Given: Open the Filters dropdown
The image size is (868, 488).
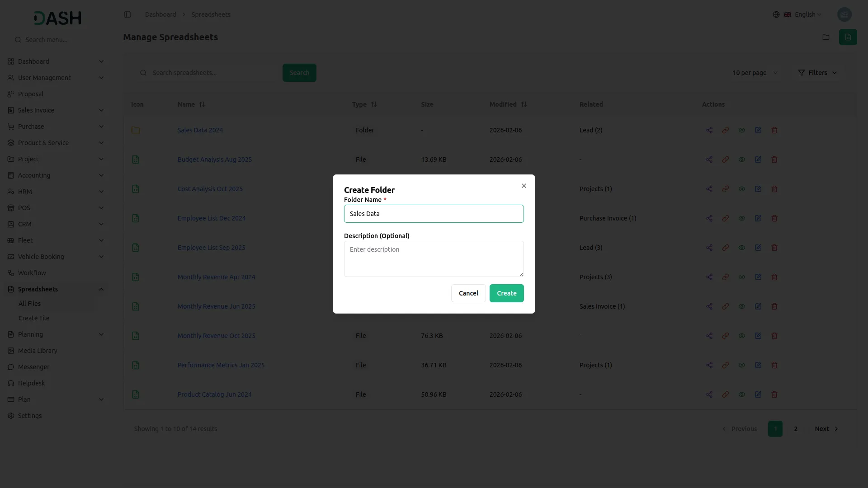Looking at the screenshot, I should (817, 73).
